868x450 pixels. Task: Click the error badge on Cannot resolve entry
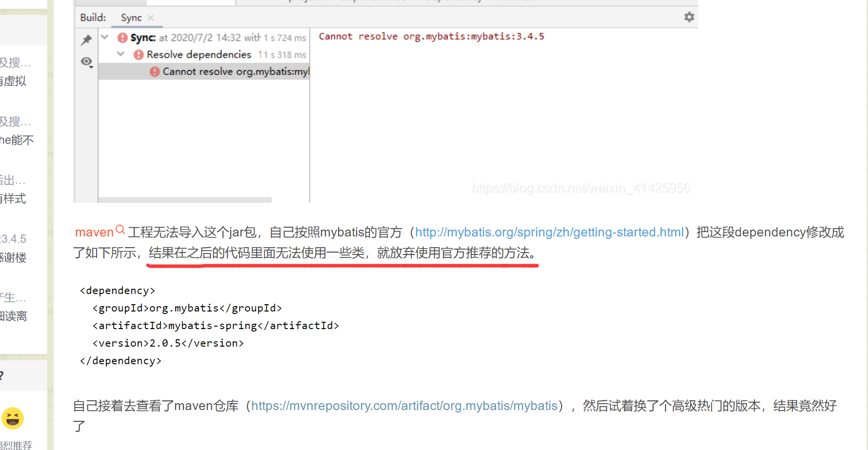tap(155, 71)
